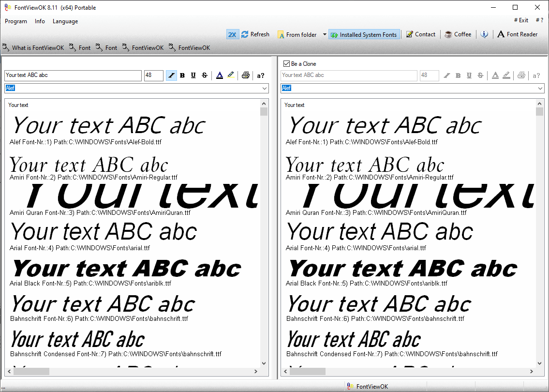Click the disabled strikethrough icon in right panel

(480, 75)
